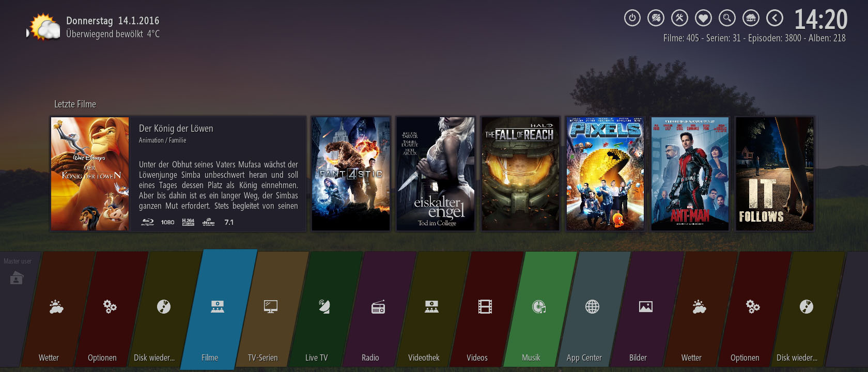Viewport: 868px width, 372px height.
Task: Click the 1080 resolution flag
Action: 167,222
